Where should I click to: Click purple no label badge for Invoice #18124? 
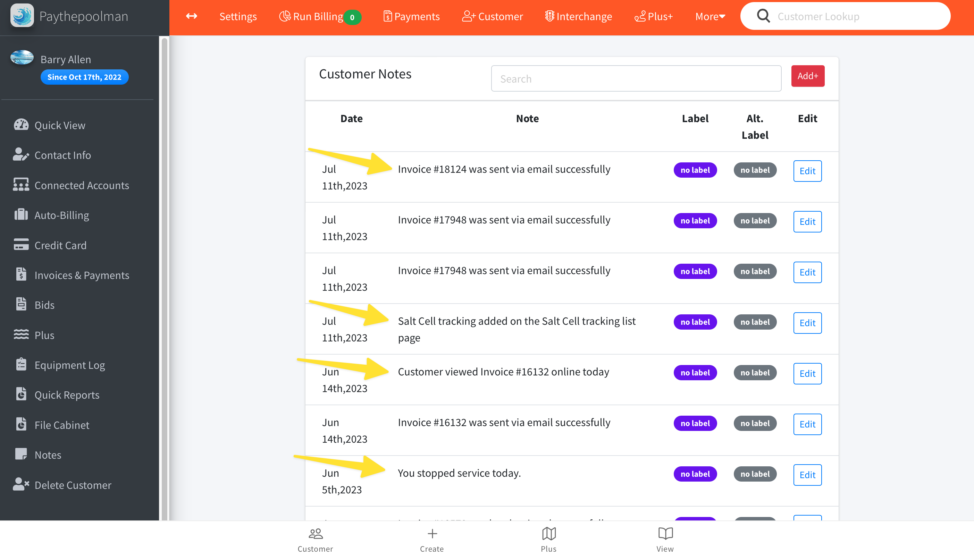(x=695, y=170)
